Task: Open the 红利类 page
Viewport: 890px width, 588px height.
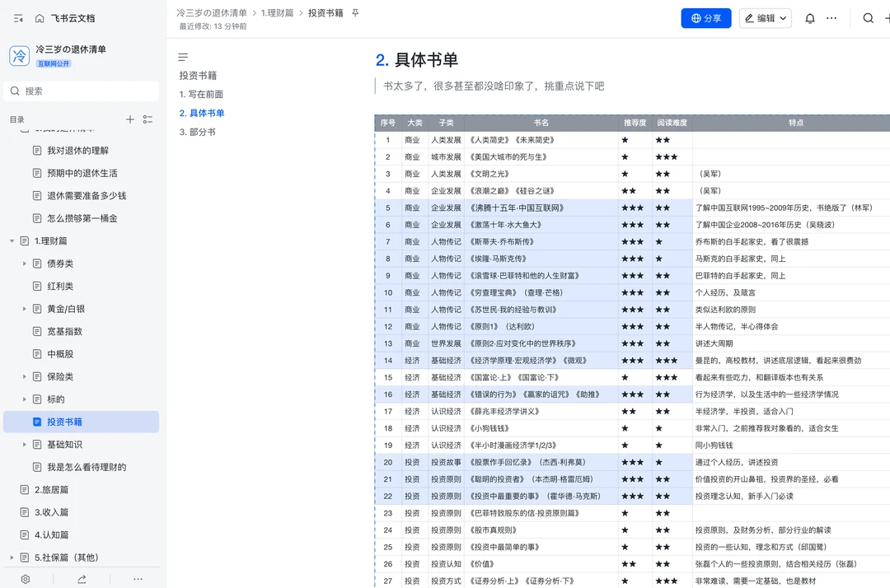Action: [60, 287]
